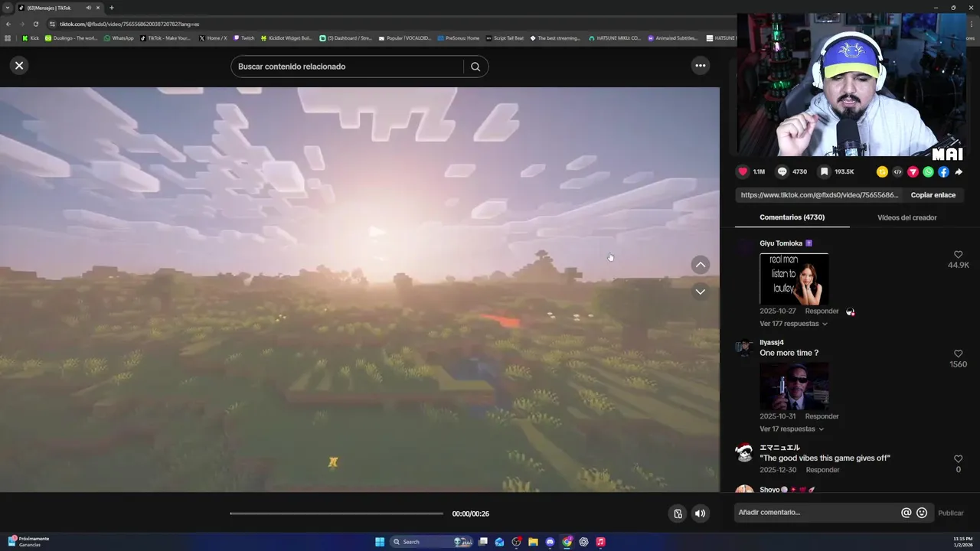Image resolution: width=980 pixels, height=551 pixels.
Task: Mute video with speaker icon
Action: click(700, 514)
